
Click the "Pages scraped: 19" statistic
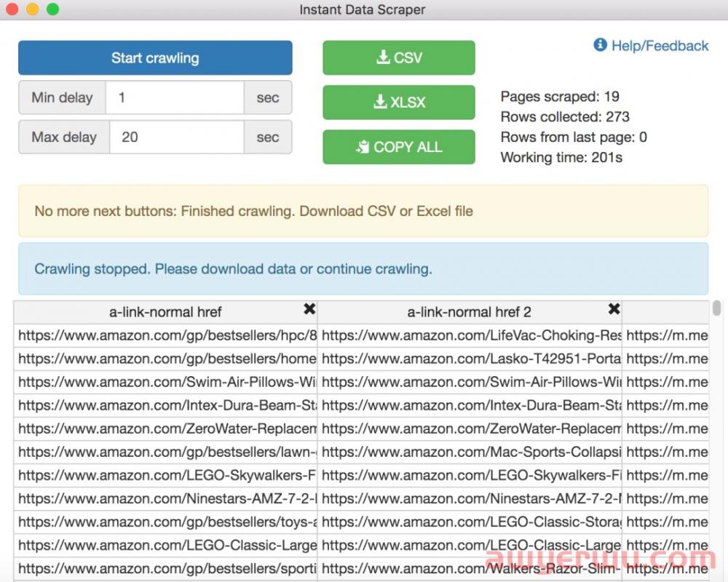click(560, 97)
